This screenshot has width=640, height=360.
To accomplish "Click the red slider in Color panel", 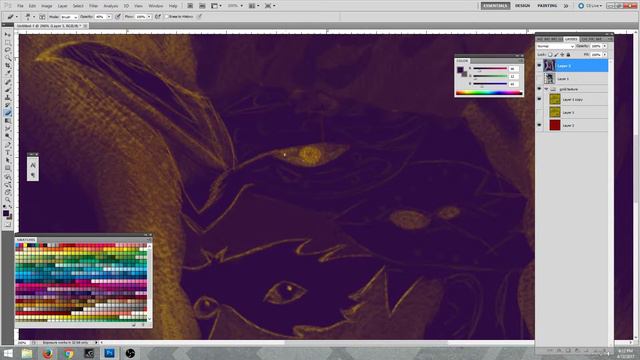I will point(490,69).
